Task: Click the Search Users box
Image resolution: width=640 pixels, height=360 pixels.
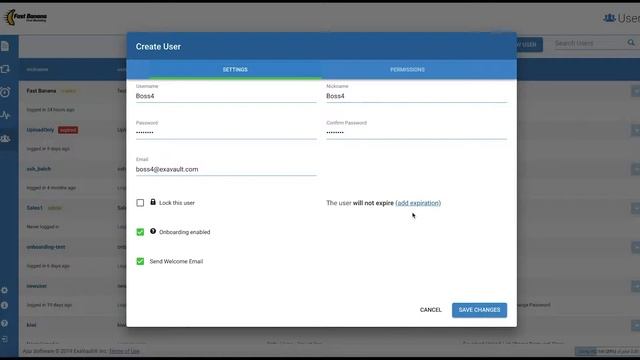Action: [x=590, y=43]
